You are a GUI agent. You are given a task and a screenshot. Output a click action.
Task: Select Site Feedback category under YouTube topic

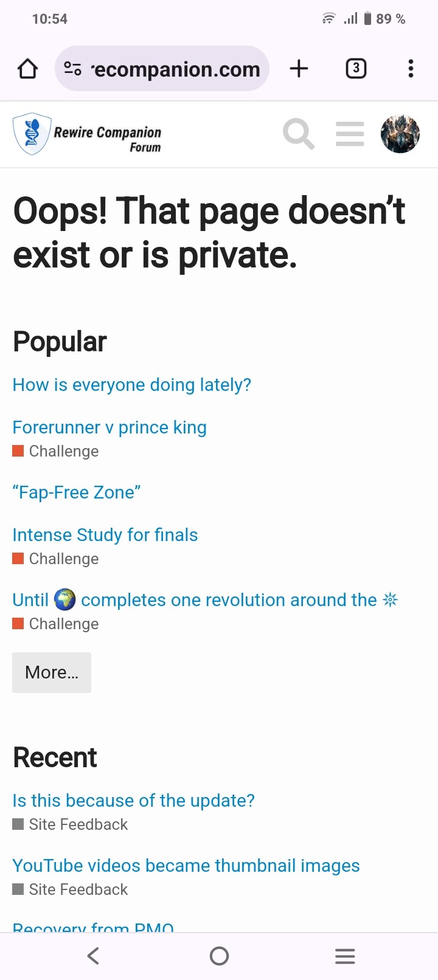coord(71,889)
